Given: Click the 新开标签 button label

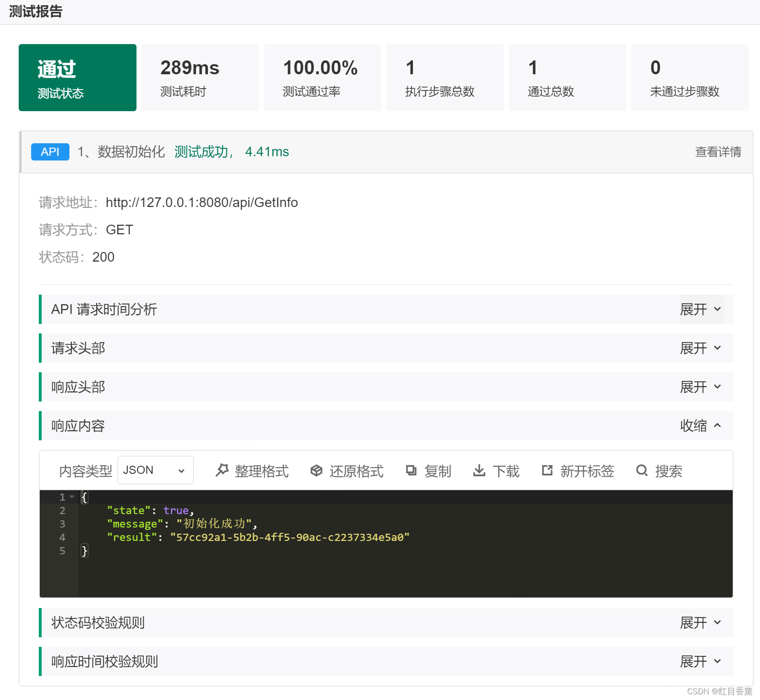Looking at the screenshot, I should tap(587, 471).
